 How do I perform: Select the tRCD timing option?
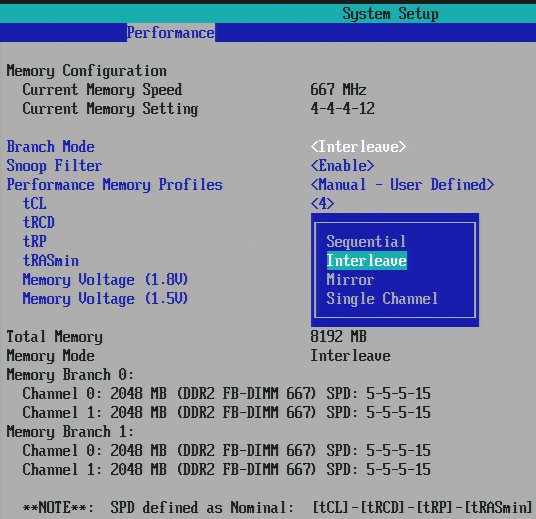(39, 222)
